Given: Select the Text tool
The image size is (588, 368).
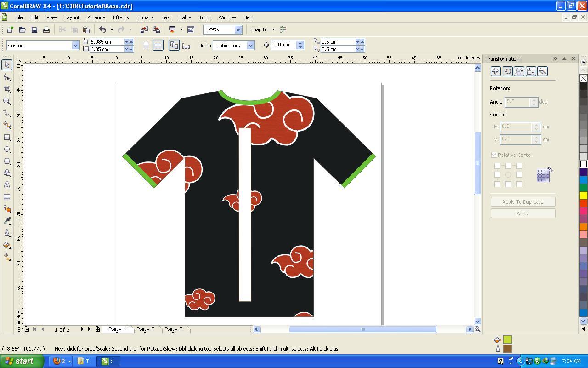Looking at the screenshot, I should pos(7,185).
